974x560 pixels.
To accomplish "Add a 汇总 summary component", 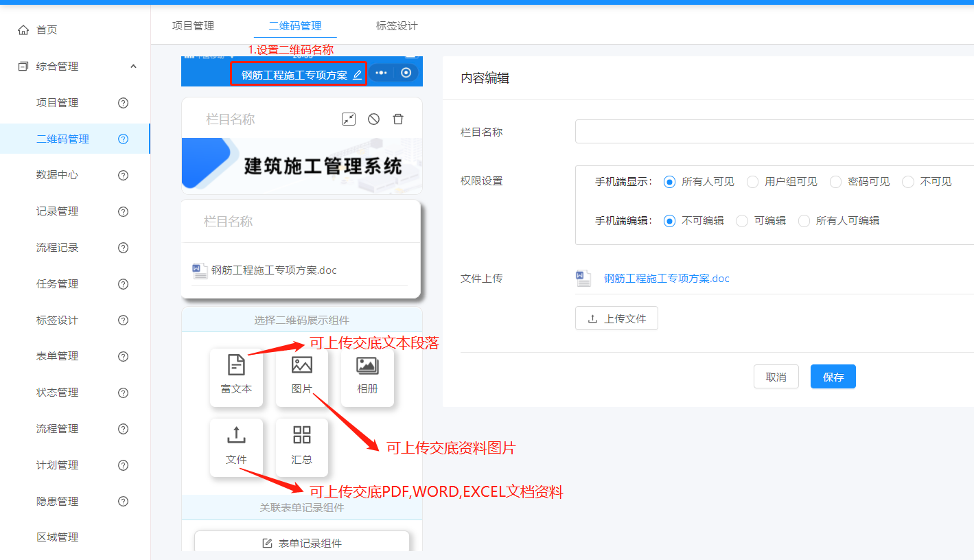I will point(302,447).
